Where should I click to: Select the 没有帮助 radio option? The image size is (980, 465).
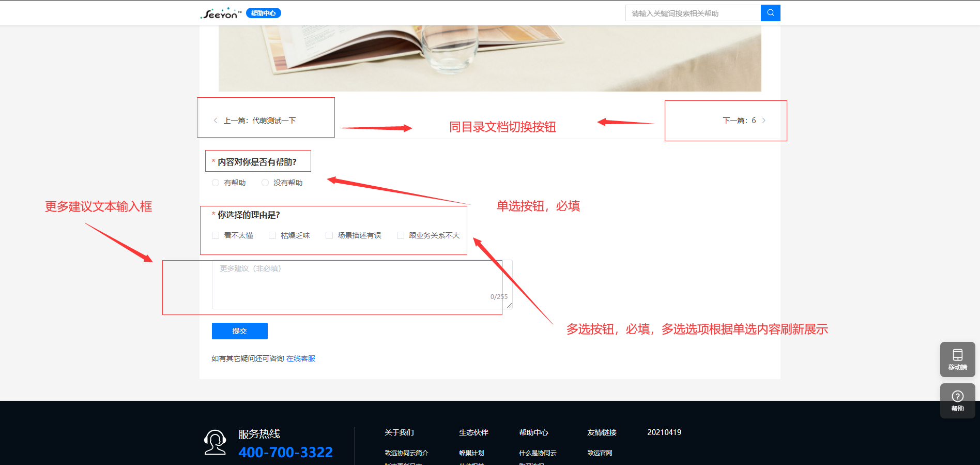(265, 183)
